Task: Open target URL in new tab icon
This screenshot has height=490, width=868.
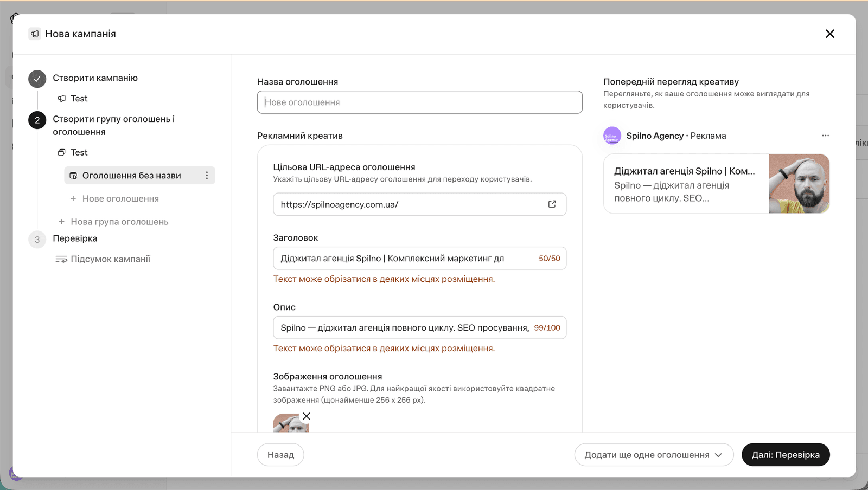Action: pos(552,204)
